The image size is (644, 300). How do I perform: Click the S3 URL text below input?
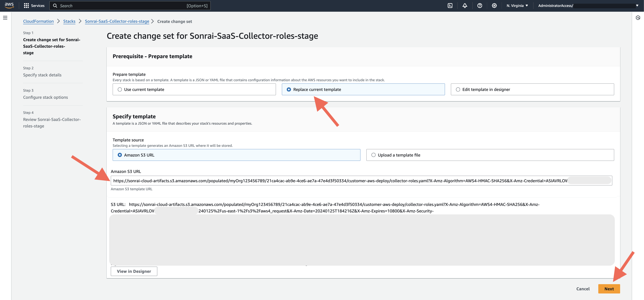[325, 208]
